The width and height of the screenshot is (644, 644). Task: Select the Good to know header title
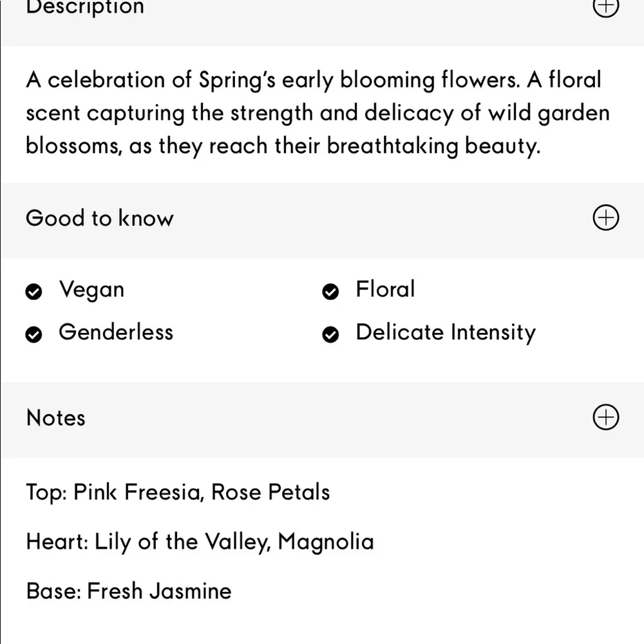[x=100, y=218]
